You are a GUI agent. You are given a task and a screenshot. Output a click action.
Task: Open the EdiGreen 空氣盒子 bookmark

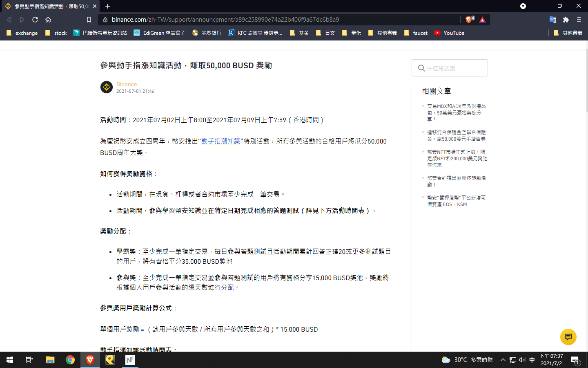(x=159, y=33)
